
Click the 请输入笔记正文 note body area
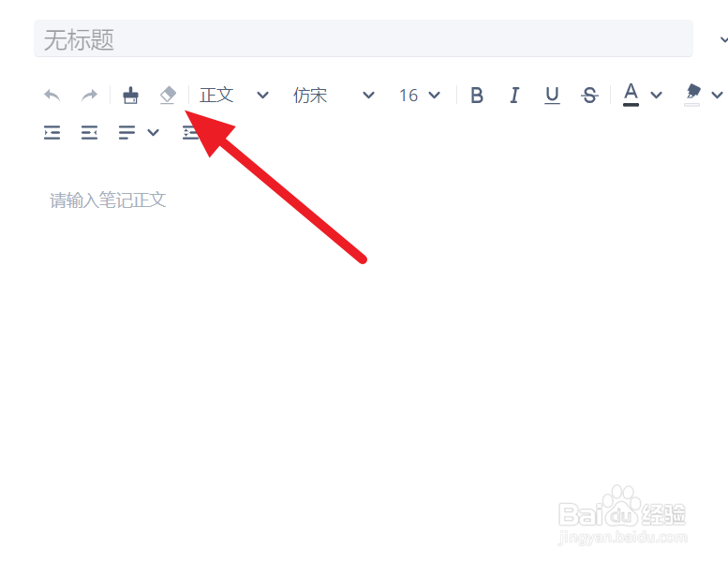[x=108, y=200]
